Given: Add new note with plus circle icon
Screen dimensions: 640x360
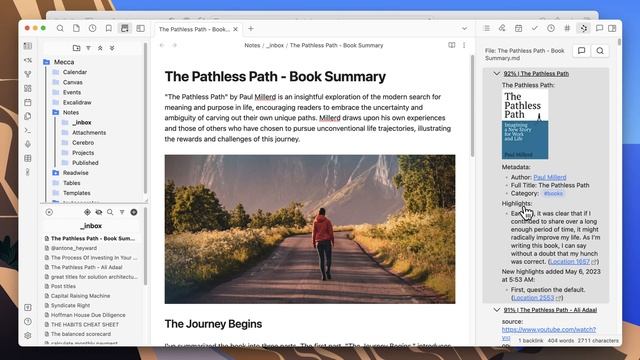Looking at the screenshot, I should (x=133, y=212).
